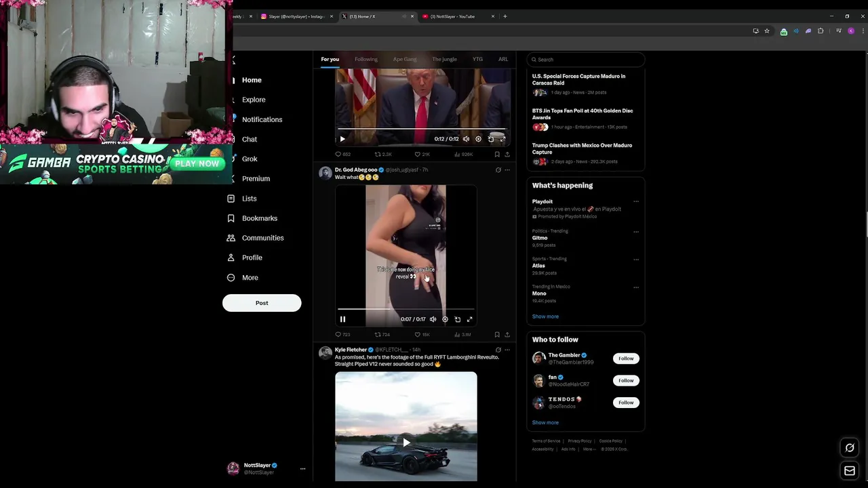868x488 pixels.
Task: Ask Grok about Dr. God Abeg post
Action: [498, 170]
